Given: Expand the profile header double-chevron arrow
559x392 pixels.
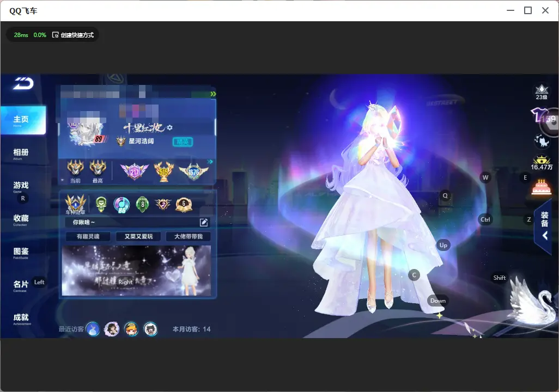Looking at the screenshot, I should 213,94.
